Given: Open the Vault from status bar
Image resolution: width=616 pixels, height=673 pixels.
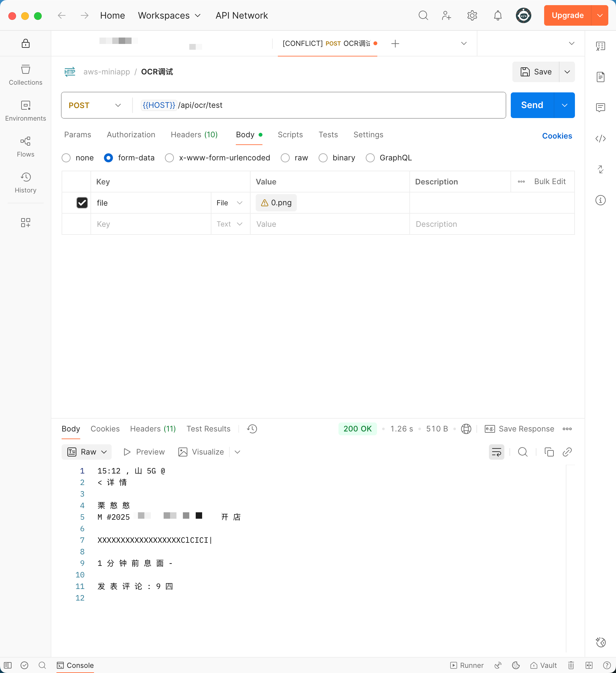Looking at the screenshot, I should [543, 665].
